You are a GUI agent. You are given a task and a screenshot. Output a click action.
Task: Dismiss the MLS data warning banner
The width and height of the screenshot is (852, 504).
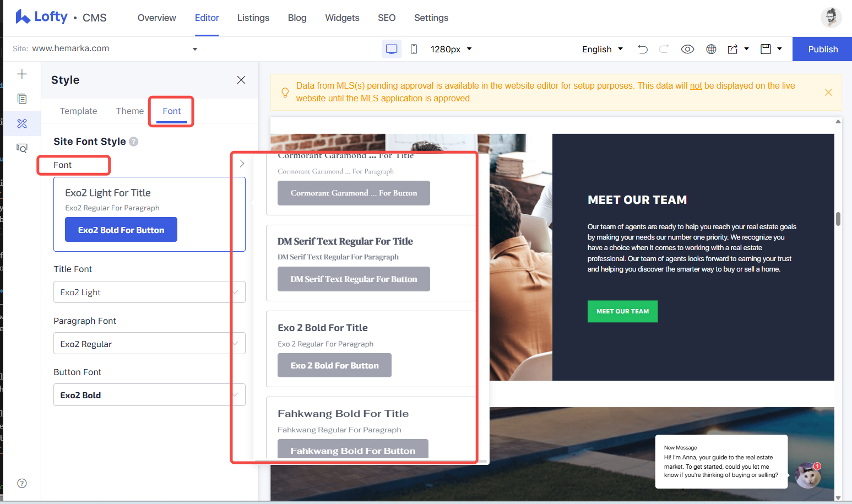click(x=828, y=93)
